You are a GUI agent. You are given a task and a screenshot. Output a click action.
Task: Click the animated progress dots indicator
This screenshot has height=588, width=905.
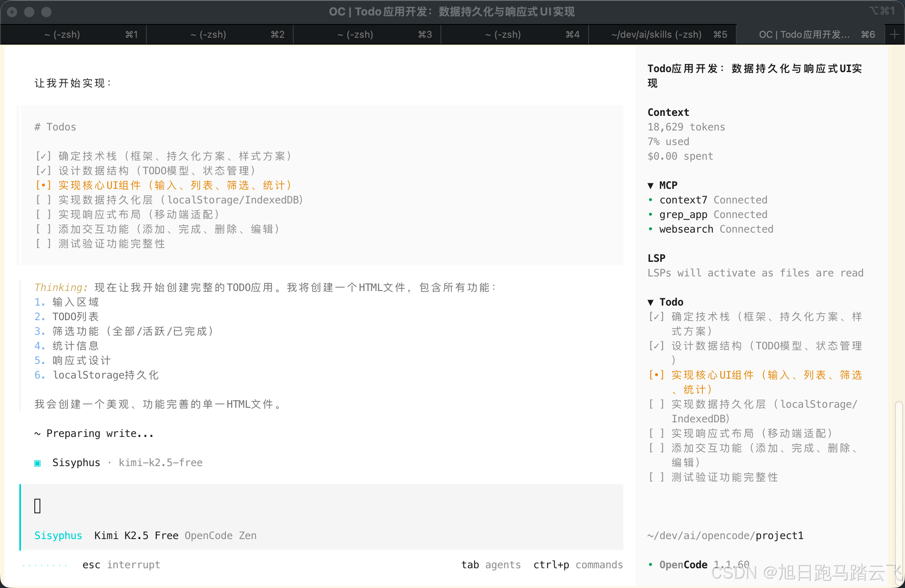45,565
